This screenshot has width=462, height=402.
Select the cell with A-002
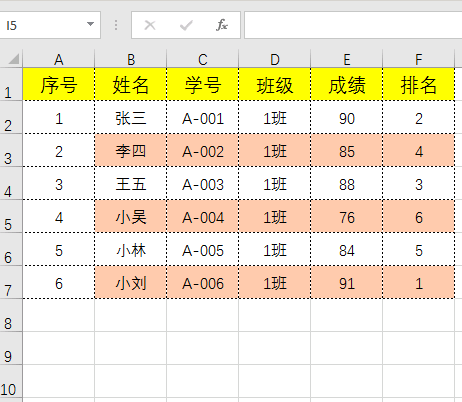point(203,150)
